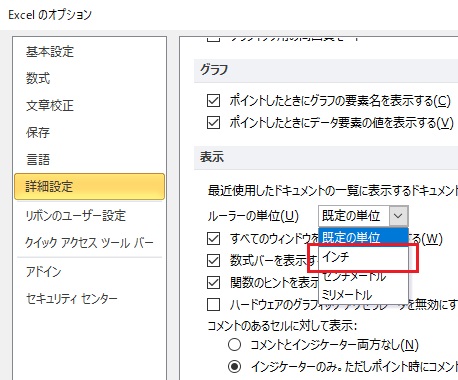Open リボンのユーザー設定 category
This screenshot has width=458, height=380.
pos(76,216)
